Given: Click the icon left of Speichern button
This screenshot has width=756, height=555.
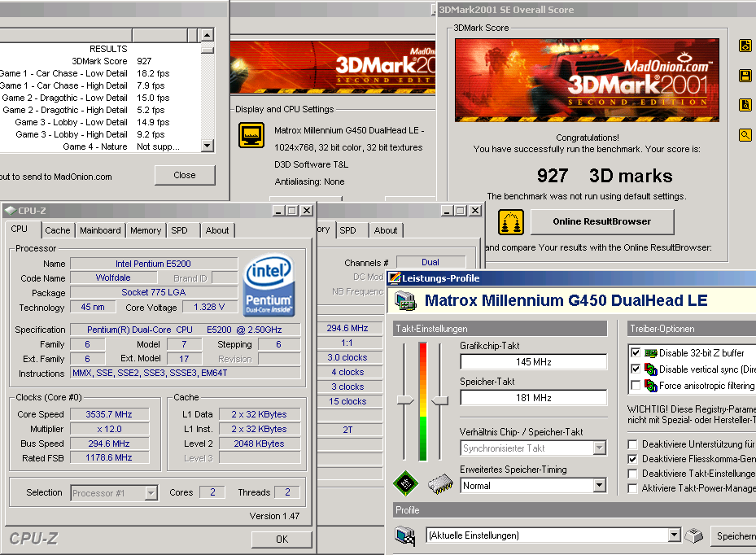Looking at the screenshot, I should (694, 535).
